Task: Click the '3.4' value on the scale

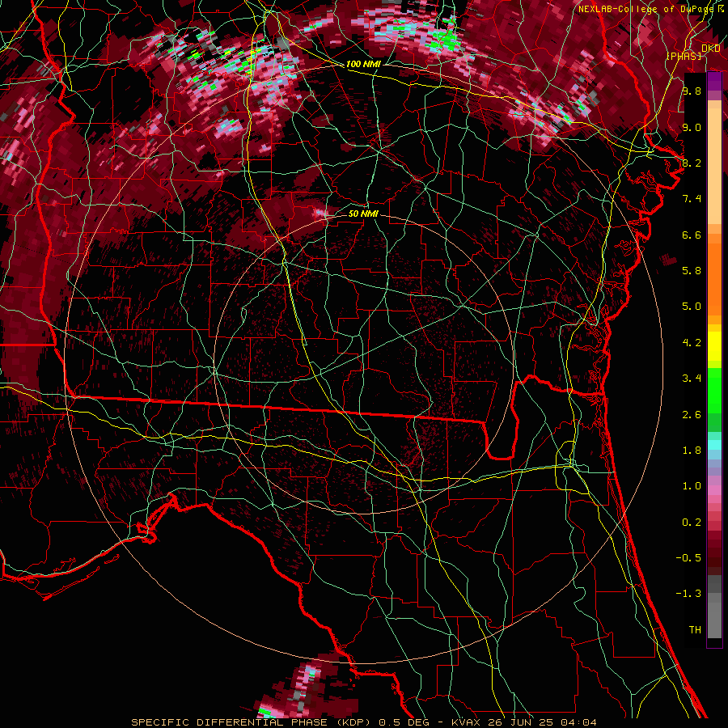Action: tap(692, 379)
